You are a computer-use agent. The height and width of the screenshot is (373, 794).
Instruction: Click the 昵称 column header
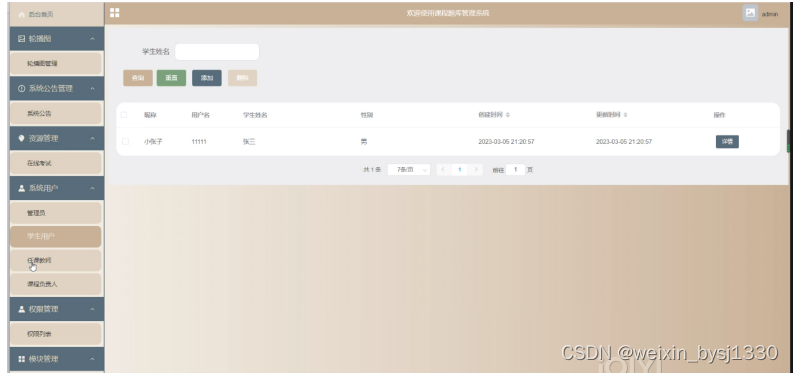pos(150,115)
